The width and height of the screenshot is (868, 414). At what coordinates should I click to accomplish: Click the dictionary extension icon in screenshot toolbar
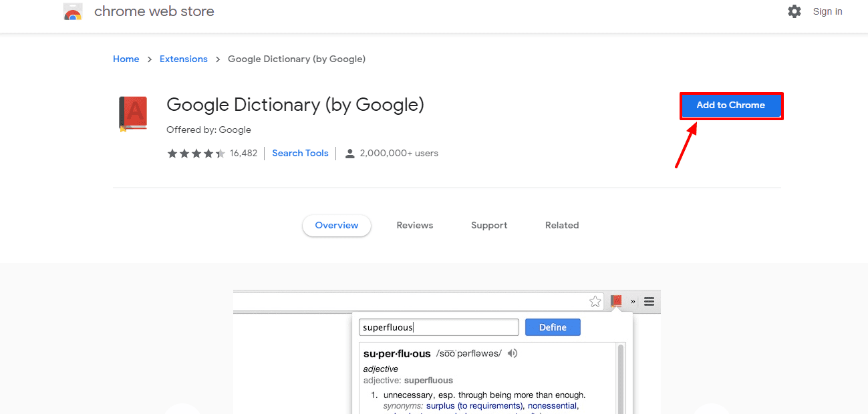(616, 301)
